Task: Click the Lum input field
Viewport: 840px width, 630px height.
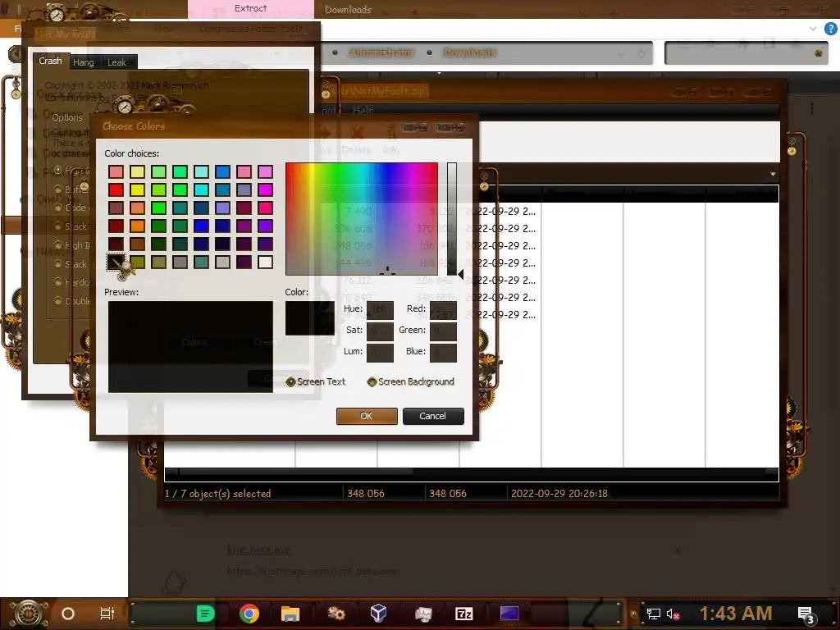Action: (380, 353)
